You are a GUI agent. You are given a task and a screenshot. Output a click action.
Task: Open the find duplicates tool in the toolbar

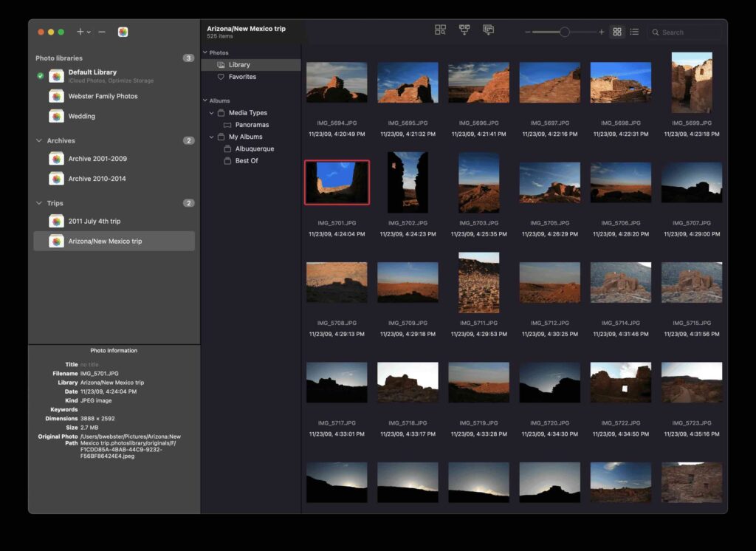tap(440, 30)
